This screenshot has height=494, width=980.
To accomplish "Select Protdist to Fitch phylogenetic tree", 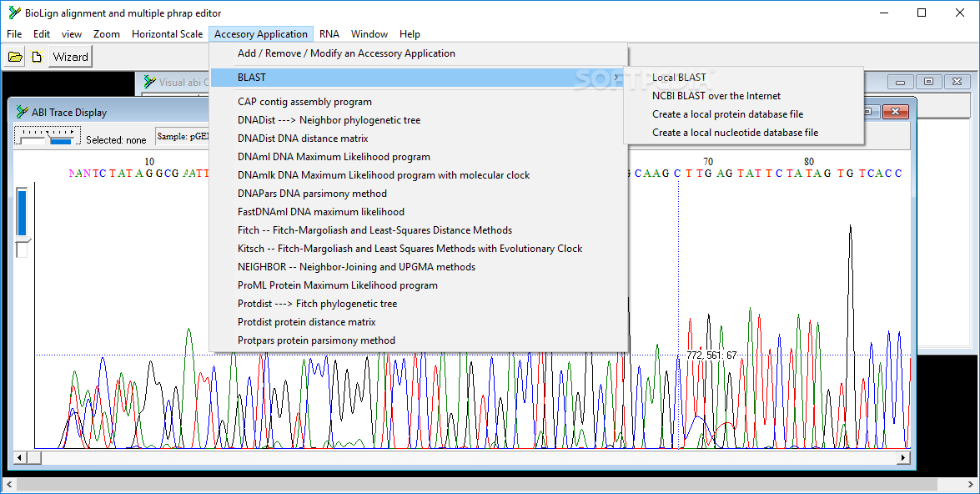I will pos(419,303).
